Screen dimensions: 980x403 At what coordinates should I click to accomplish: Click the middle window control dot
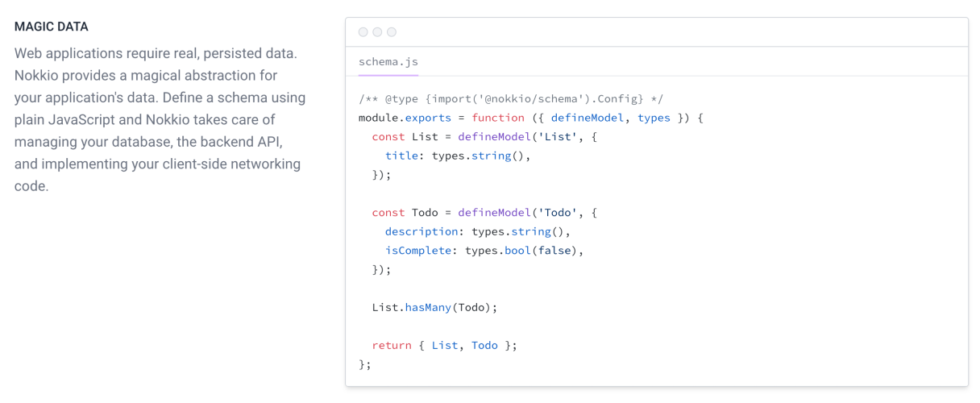pyautogui.click(x=377, y=32)
